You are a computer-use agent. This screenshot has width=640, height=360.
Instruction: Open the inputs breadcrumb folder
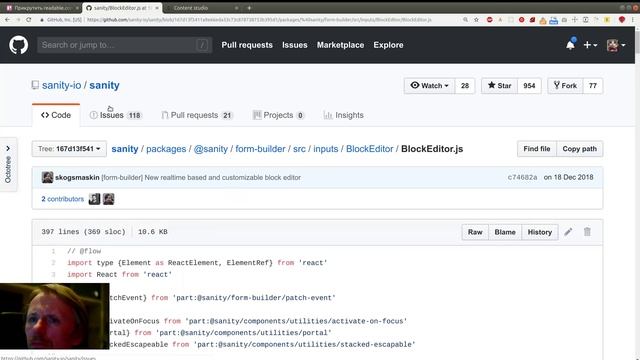pyautogui.click(x=326, y=149)
